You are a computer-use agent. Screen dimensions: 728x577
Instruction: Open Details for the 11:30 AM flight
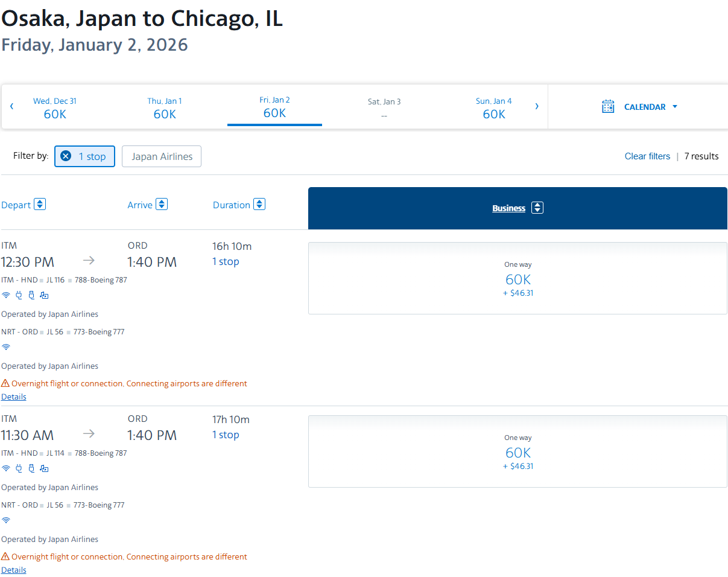click(14, 570)
